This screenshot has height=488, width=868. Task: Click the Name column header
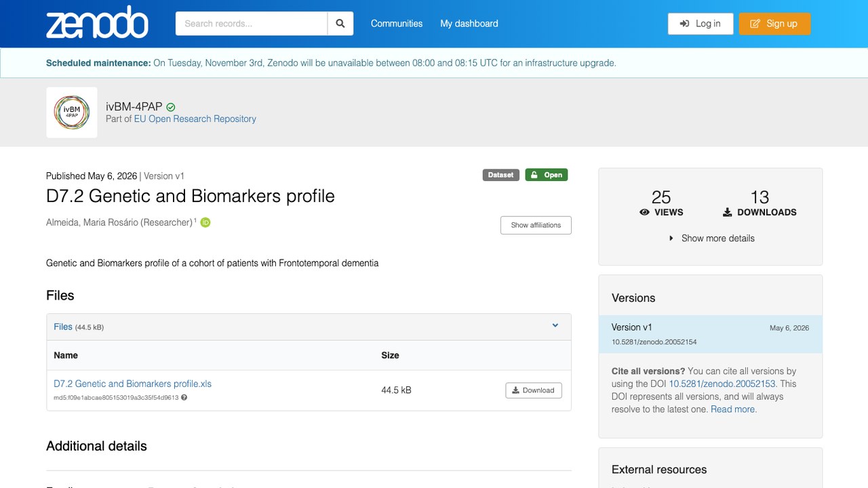[66, 355]
